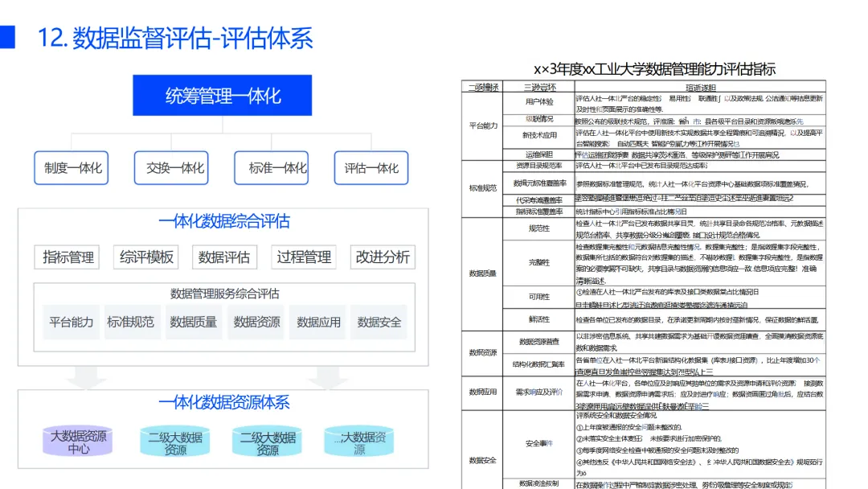868x489 pixels.
Task: Click the 数据资源普查 table cell
Action: [x=538, y=343]
